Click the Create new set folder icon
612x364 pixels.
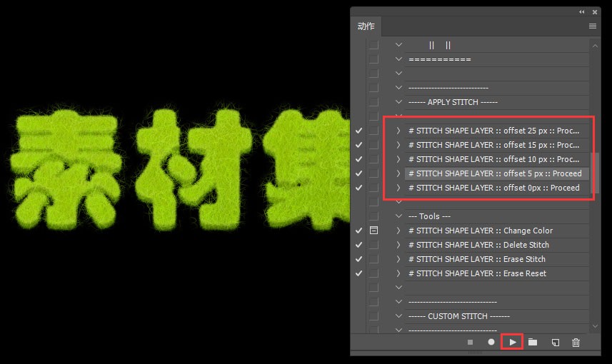(533, 343)
